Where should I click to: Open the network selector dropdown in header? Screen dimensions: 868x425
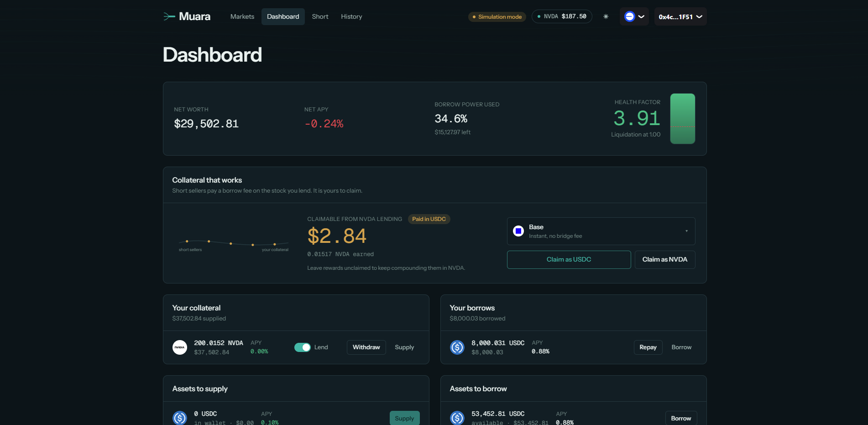click(634, 16)
